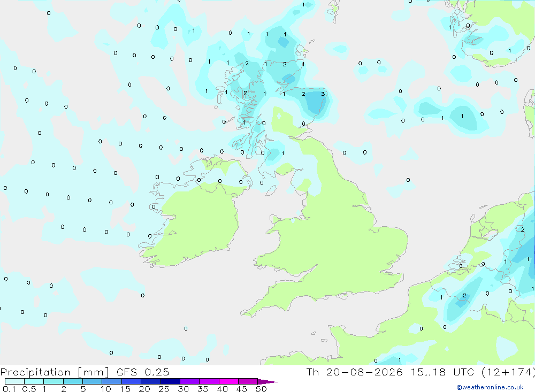The image size is (535, 392).
Task: Click the 15–20 mm legend swatch
Action: [131, 381]
